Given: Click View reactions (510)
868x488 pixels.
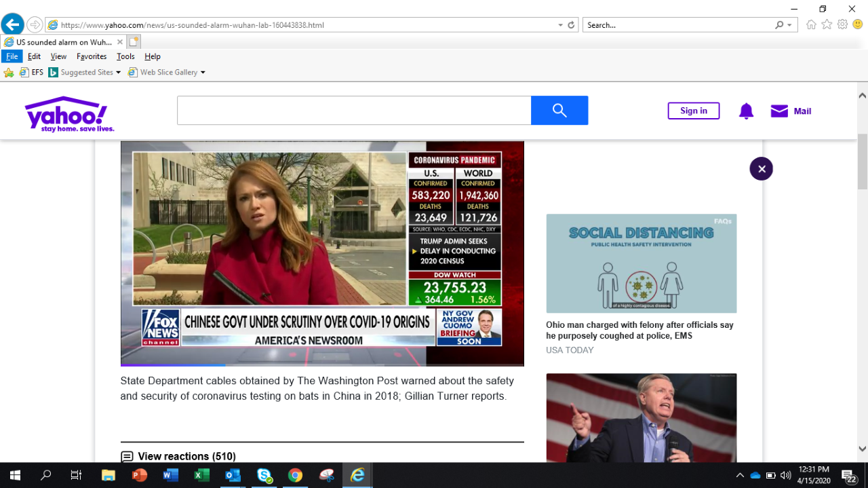Looking at the screenshot, I should coord(186,456).
